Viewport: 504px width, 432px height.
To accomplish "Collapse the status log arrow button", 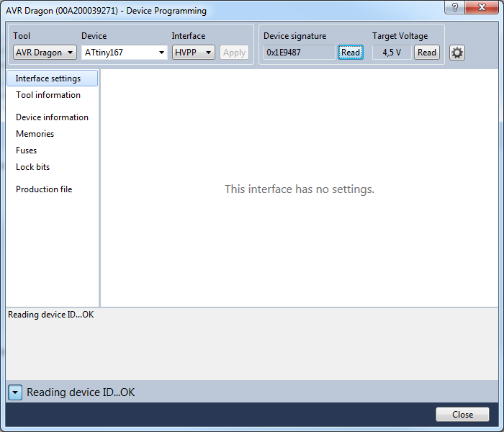I will pyautogui.click(x=15, y=392).
